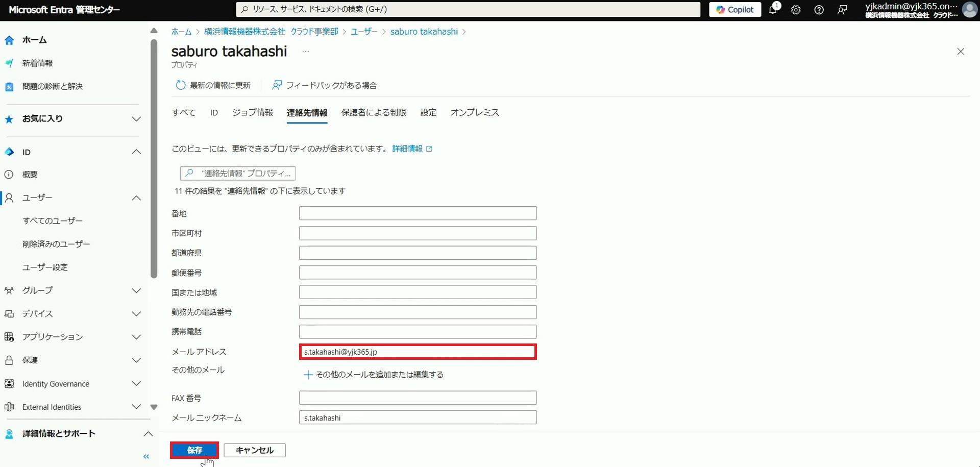Click the refresh 最新の情報に更新 icon
This screenshot has height=467, width=980.
(181, 85)
